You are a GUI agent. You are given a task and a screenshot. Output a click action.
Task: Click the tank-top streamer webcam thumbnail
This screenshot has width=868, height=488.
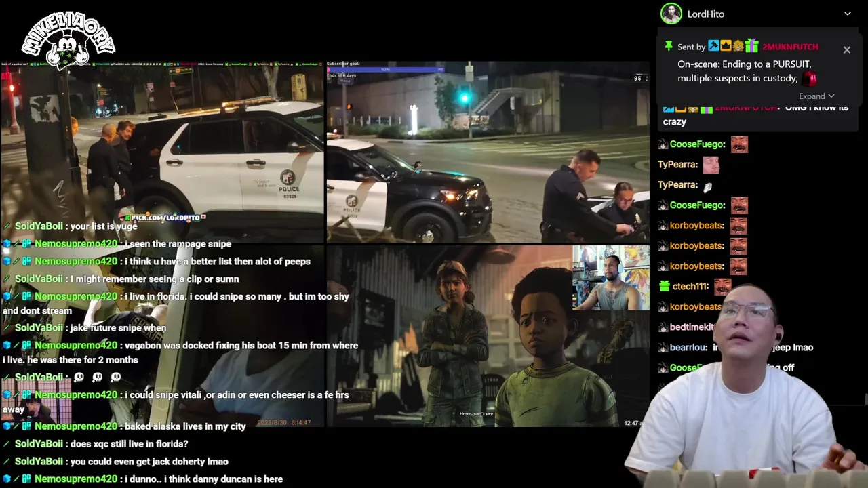click(610, 278)
